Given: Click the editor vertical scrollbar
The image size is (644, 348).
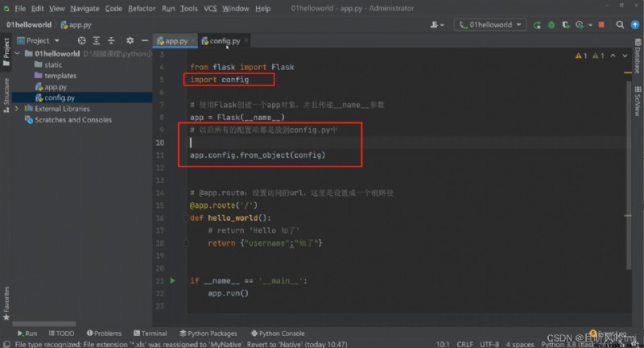Looking at the screenshot, I should pos(628,175).
